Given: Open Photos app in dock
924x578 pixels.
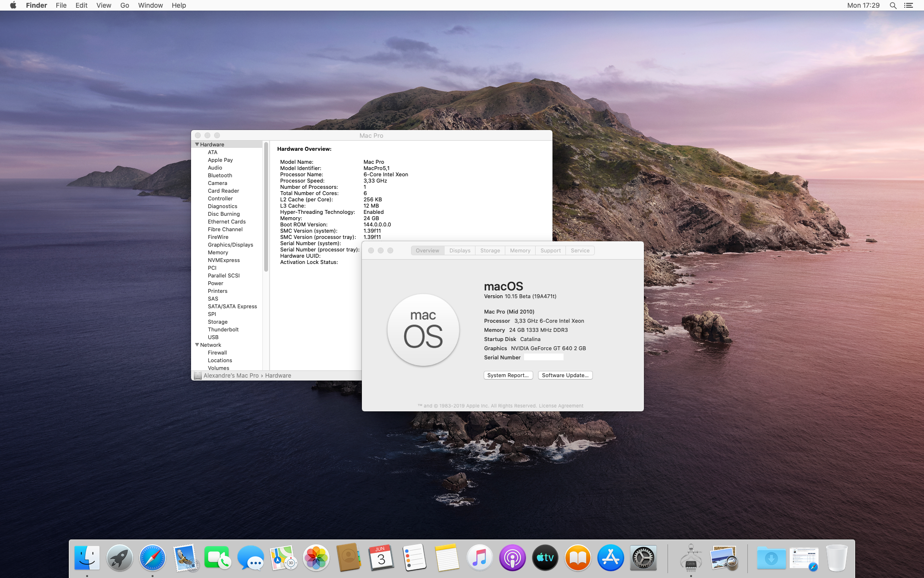Looking at the screenshot, I should pos(316,558).
